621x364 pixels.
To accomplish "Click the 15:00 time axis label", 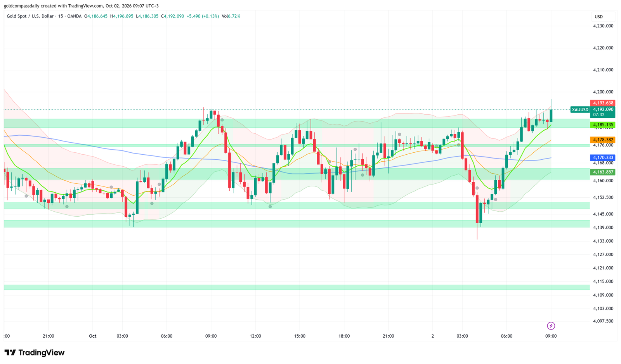I will click(x=300, y=336).
